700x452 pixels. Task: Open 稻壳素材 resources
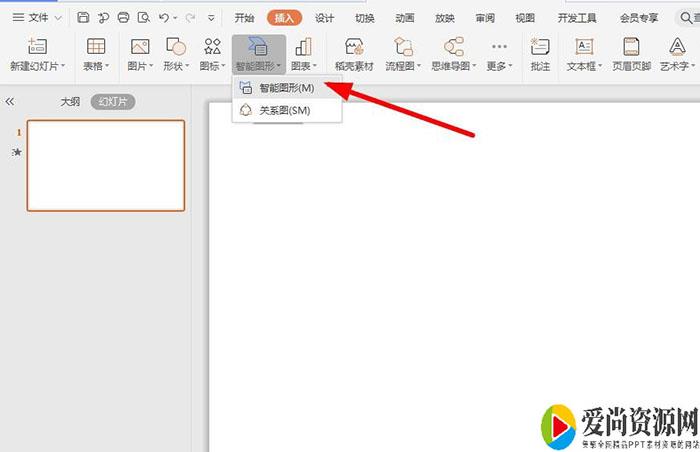(354, 54)
